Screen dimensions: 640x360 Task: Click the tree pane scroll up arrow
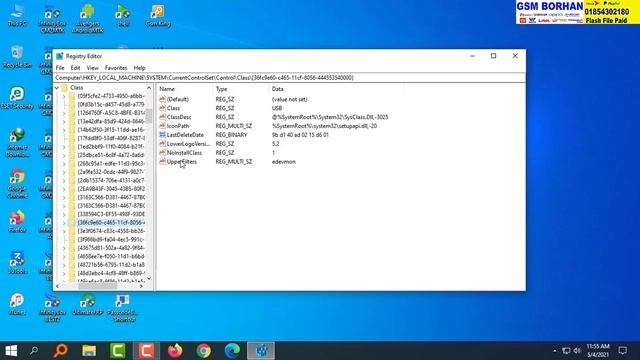pyautogui.click(x=149, y=88)
